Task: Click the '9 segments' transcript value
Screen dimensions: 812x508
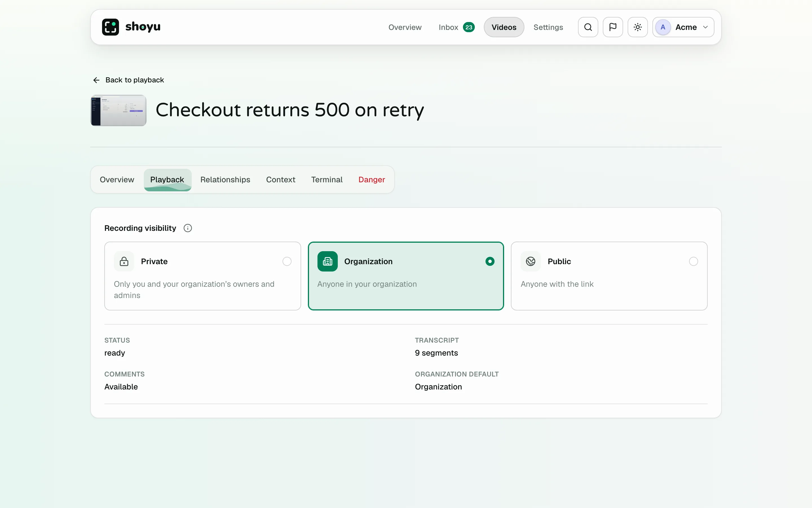Action: (x=436, y=353)
